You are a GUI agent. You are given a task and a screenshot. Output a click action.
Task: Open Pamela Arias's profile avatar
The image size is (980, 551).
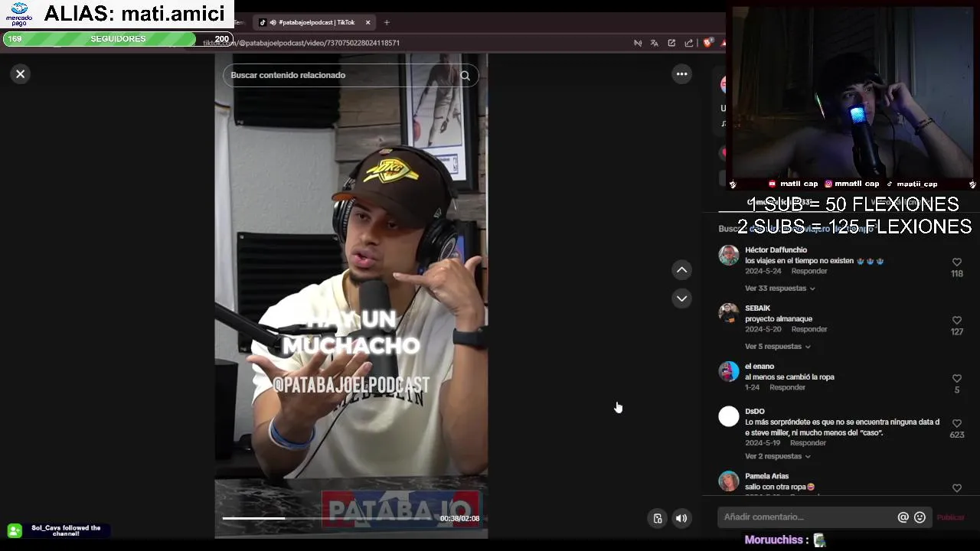click(x=729, y=481)
